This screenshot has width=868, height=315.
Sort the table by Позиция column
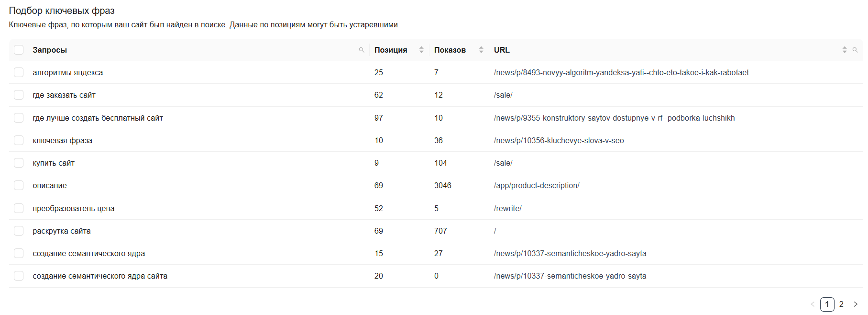pyautogui.click(x=421, y=50)
